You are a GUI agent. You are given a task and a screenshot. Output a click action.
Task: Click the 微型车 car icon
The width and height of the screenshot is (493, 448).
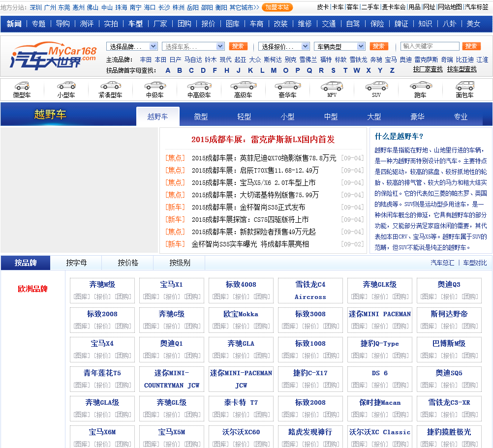(22, 86)
